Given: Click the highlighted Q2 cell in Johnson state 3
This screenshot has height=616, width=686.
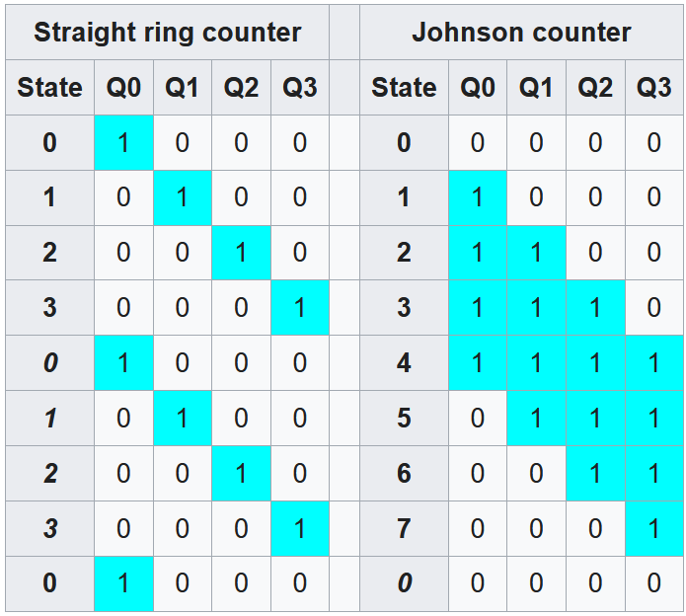Looking at the screenshot, I should point(595,308).
